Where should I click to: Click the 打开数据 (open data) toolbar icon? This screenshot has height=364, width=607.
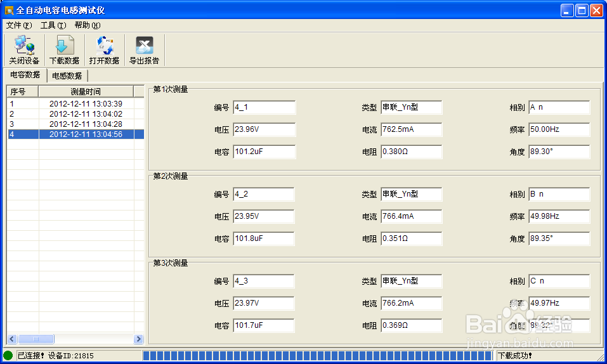pos(104,49)
